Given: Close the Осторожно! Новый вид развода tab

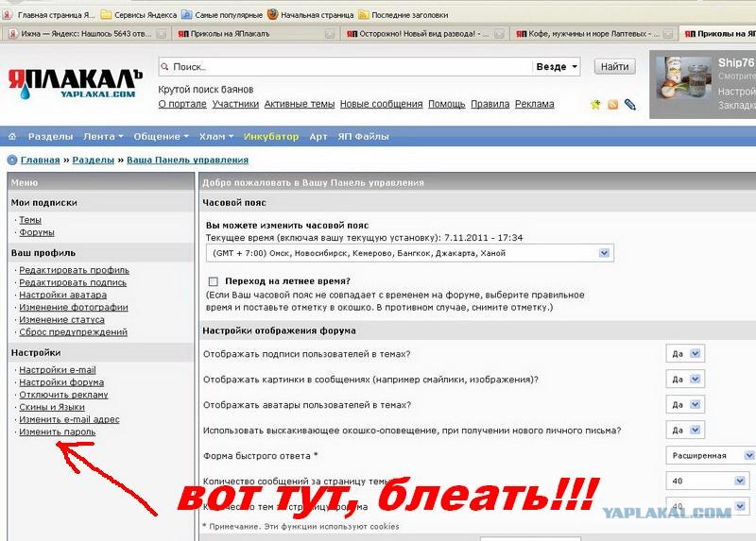Looking at the screenshot, I should 500,34.
